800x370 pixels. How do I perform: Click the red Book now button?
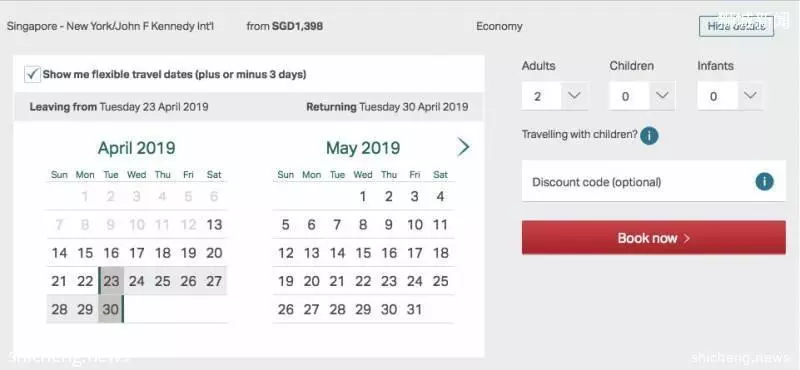[x=654, y=238]
